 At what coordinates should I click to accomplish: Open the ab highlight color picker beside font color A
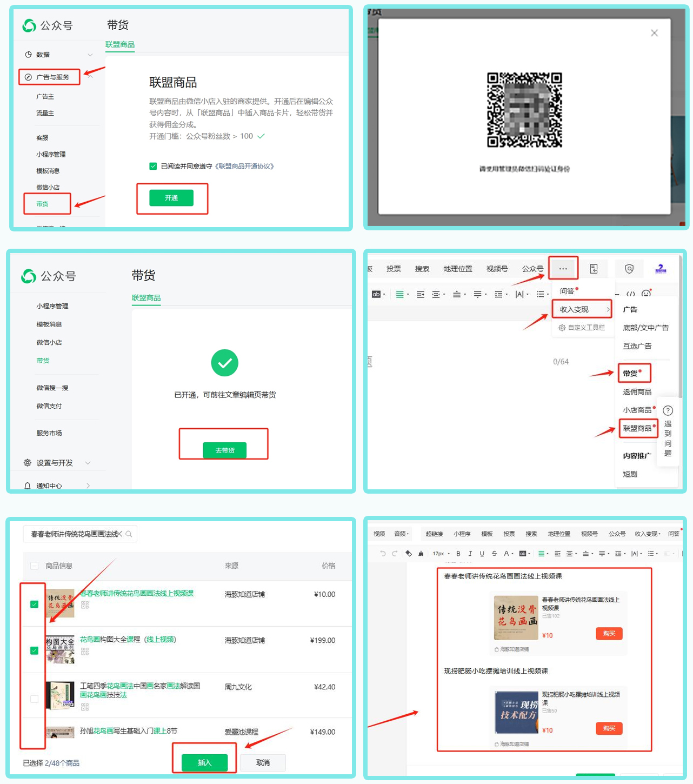point(524,554)
